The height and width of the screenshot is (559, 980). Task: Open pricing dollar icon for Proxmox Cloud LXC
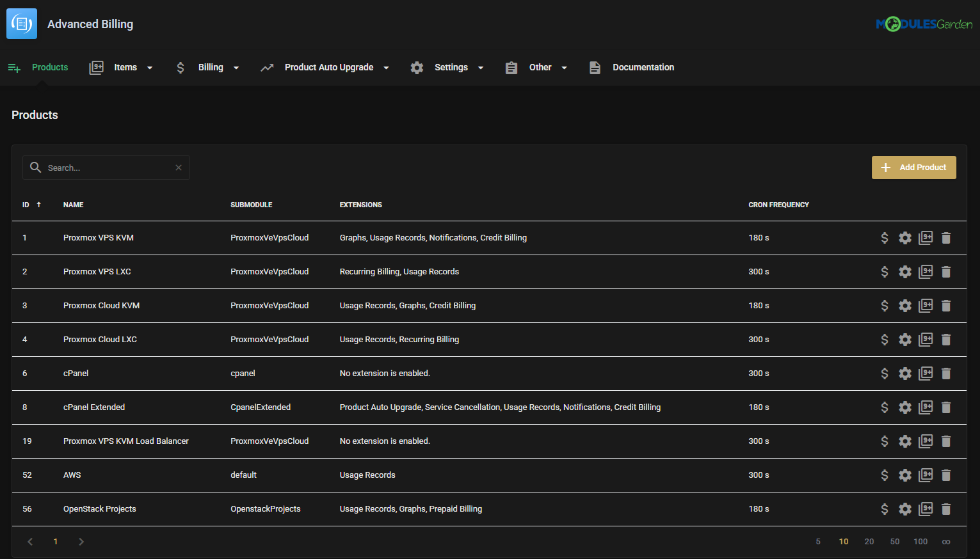click(885, 340)
